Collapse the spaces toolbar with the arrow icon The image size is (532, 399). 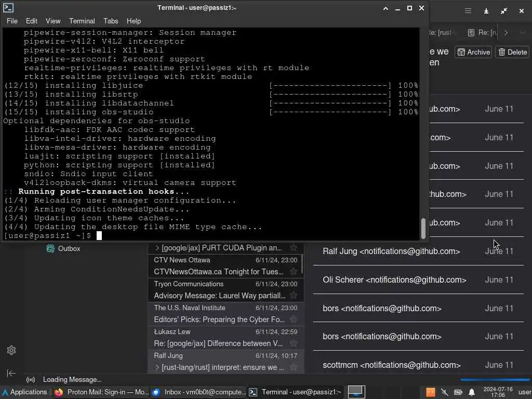pos(11,373)
